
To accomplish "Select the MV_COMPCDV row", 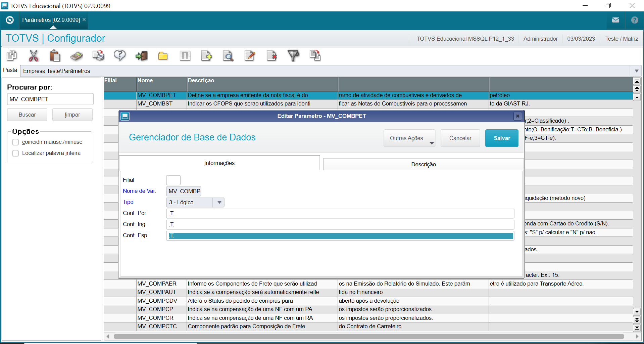I will 368,301.
